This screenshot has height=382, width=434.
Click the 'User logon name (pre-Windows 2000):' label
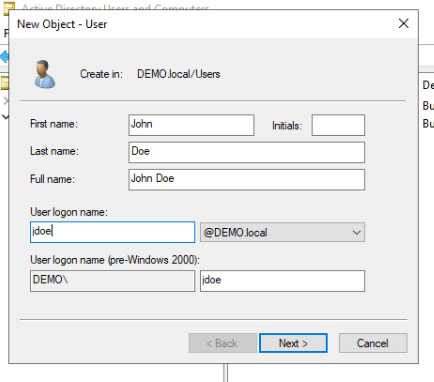click(x=115, y=260)
